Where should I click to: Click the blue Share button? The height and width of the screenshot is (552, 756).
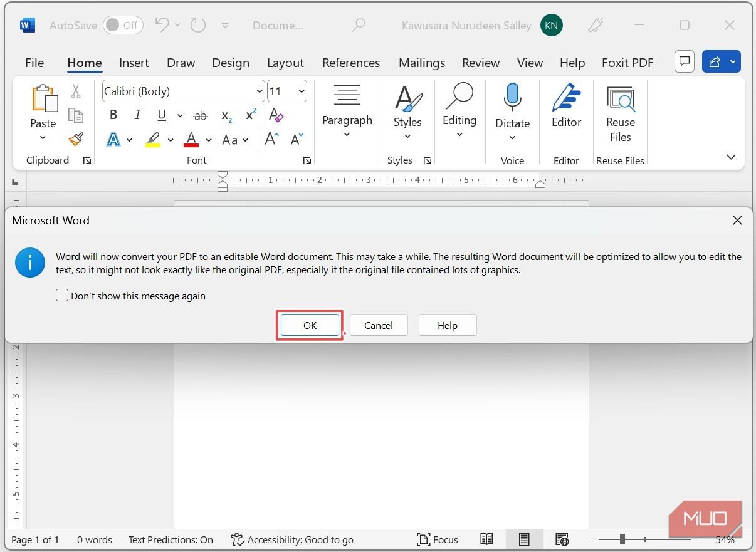tap(722, 61)
